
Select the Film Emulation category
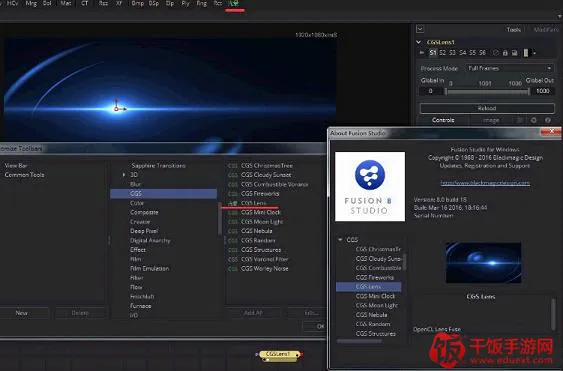[149, 268]
